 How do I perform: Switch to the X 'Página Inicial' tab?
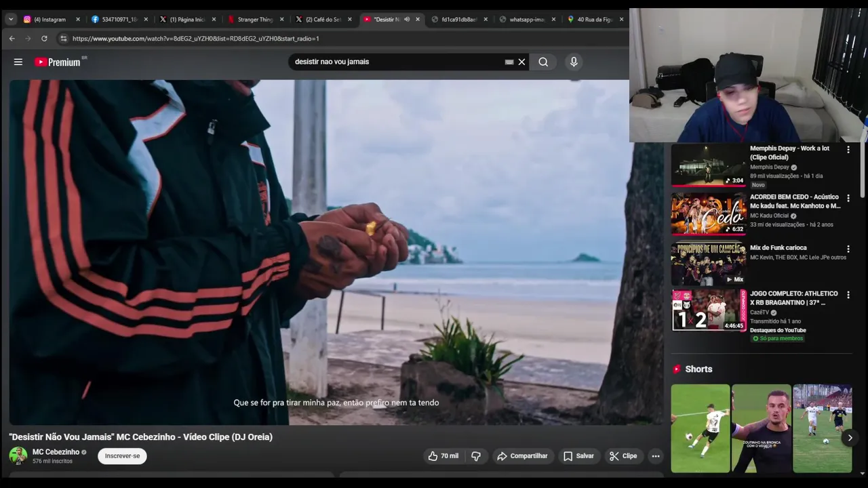pos(186,20)
